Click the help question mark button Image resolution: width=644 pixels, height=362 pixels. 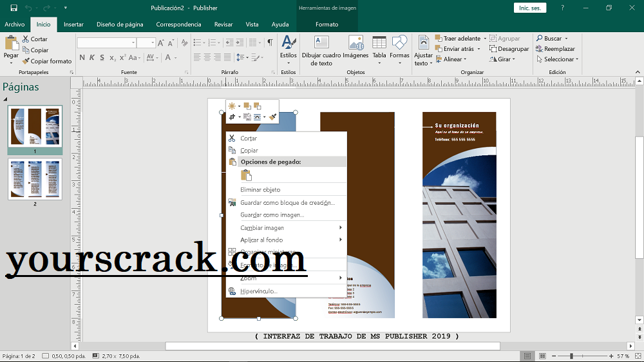(562, 8)
